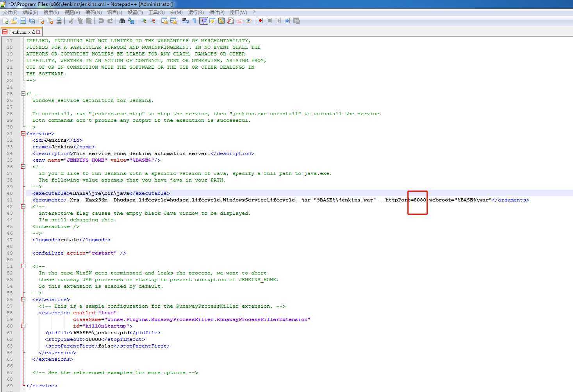This screenshot has width=573, height=392.
Task: Toggle macro recording with red record icon
Action: tap(260, 21)
